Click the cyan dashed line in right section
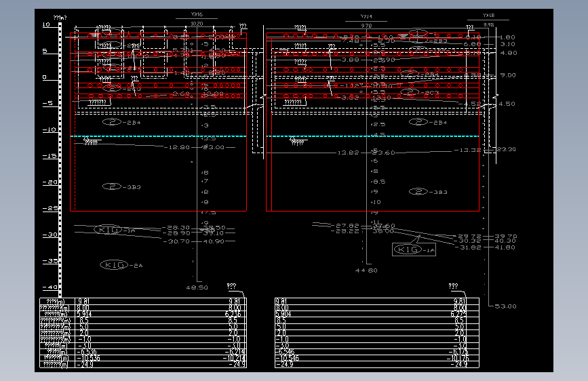Image resolution: width=588 pixels, height=381 pixels. point(373,136)
